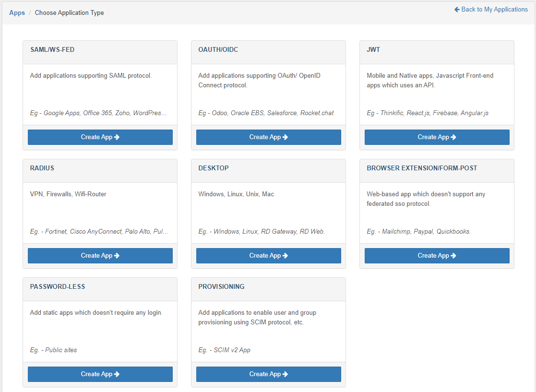The height and width of the screenshot is (392, 536).
Task: Click the arrow icon on DESKTOP Create App
Action: pos(286,256)
